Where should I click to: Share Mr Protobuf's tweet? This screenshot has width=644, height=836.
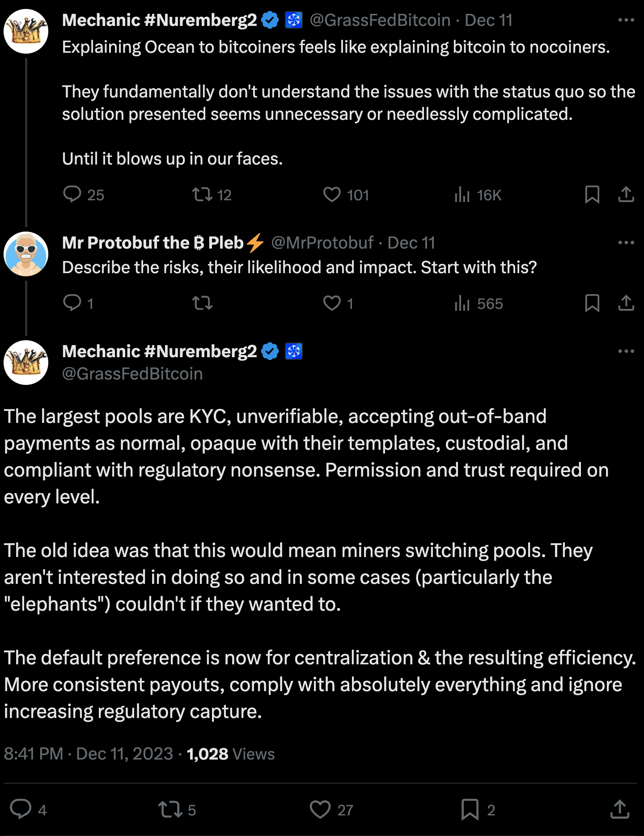(x=626, y=303)
